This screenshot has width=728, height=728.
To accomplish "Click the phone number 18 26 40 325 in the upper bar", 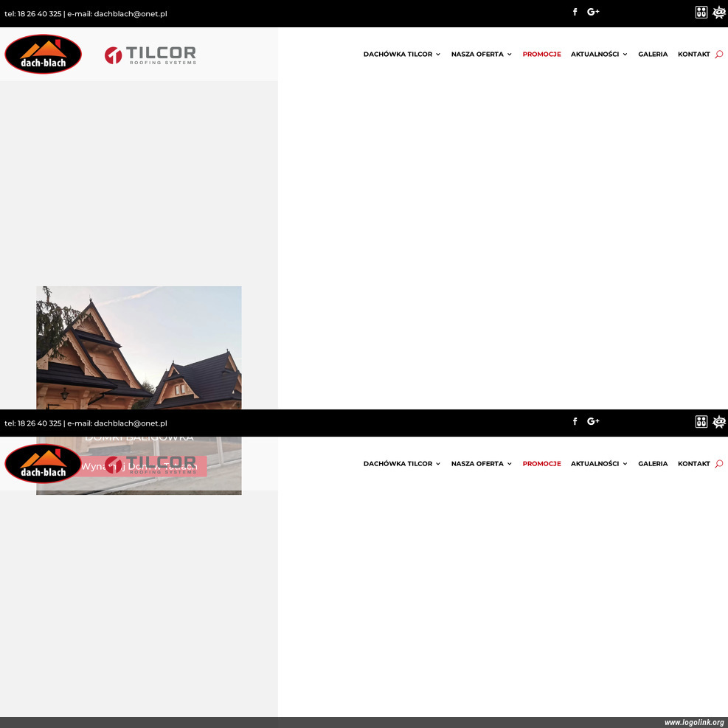I will click(40, 14).
